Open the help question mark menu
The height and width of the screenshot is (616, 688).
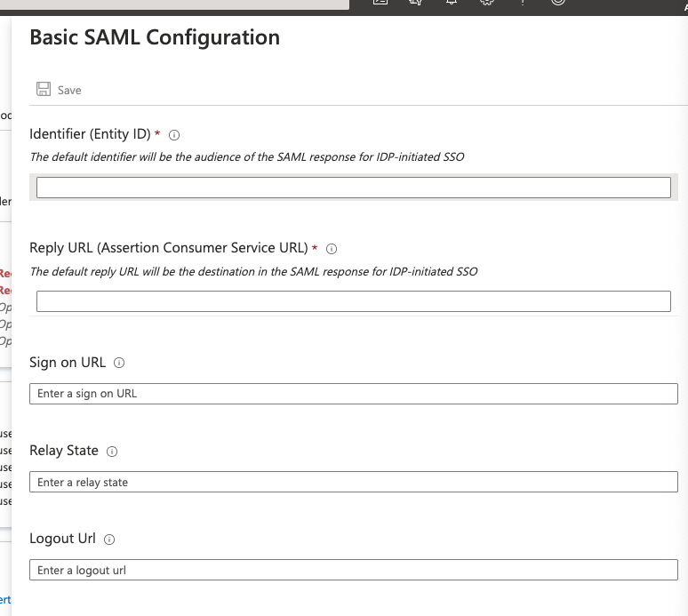pos(522,3)
